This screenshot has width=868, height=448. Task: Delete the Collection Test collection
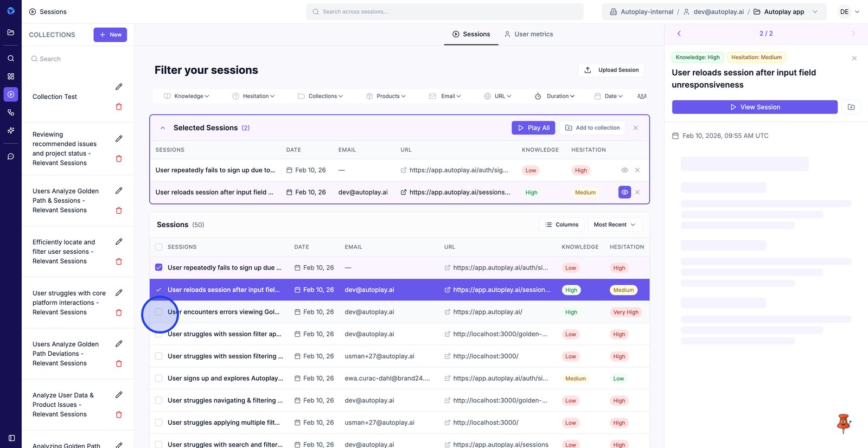(119, 107)
